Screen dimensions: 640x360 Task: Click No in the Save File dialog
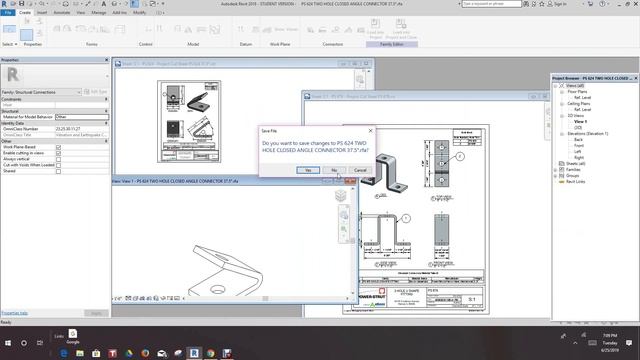click(334, 170)
